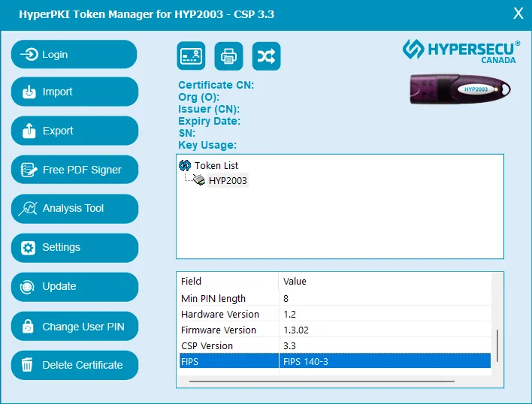Close the Token Manager window

click(x=518, y=14)
